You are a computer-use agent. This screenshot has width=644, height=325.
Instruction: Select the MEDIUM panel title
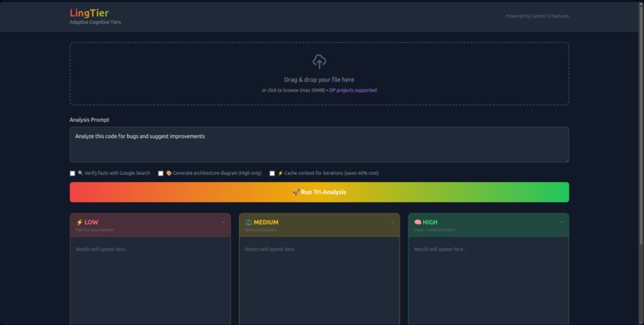pos(266,223)
